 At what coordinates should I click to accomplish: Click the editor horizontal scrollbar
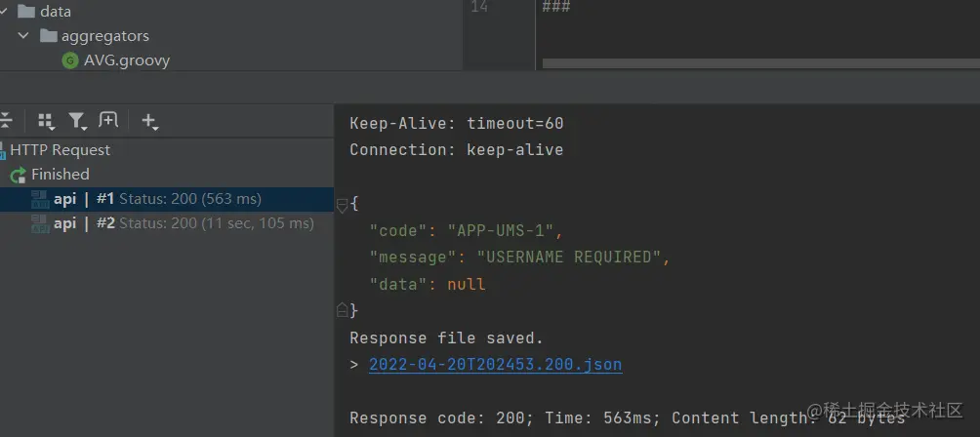[761, 63]
